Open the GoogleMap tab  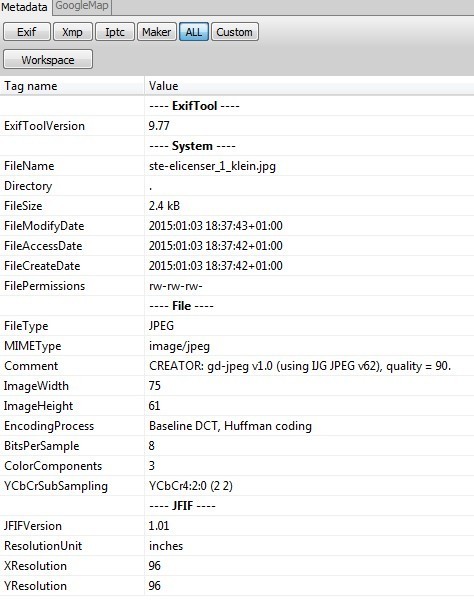pos(82,6)
